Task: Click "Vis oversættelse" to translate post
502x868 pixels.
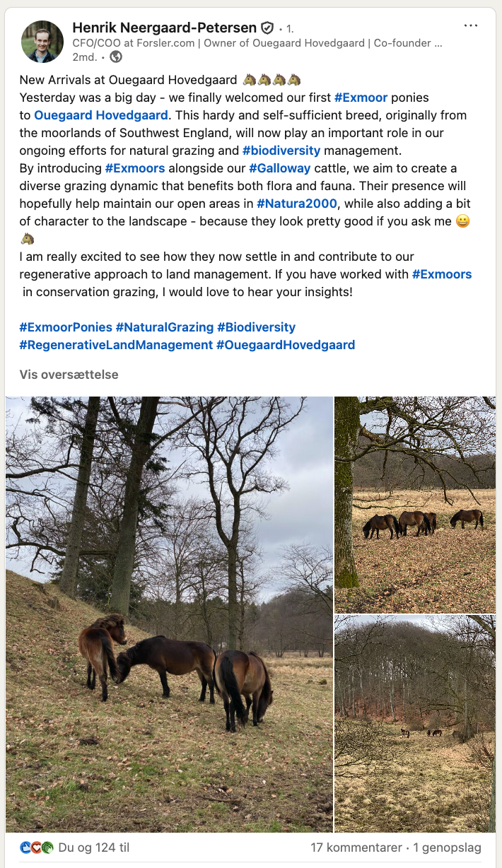Action: pos(69,375)
